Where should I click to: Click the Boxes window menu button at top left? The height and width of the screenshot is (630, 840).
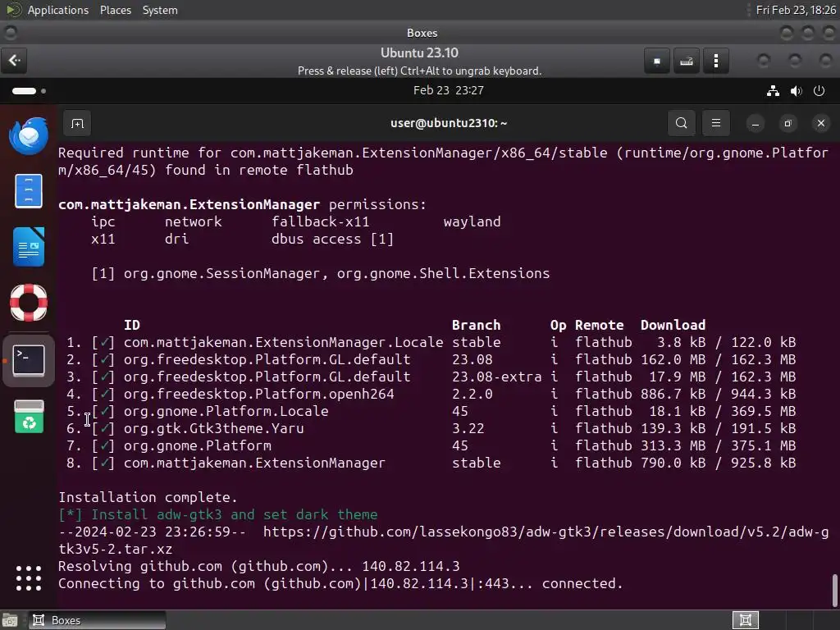click(10, 33)
